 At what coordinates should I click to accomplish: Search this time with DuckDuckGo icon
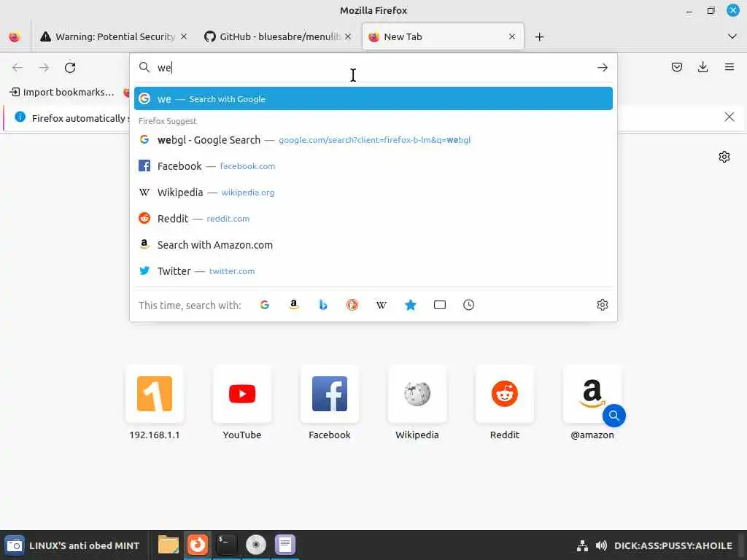[x=352, y=305]
